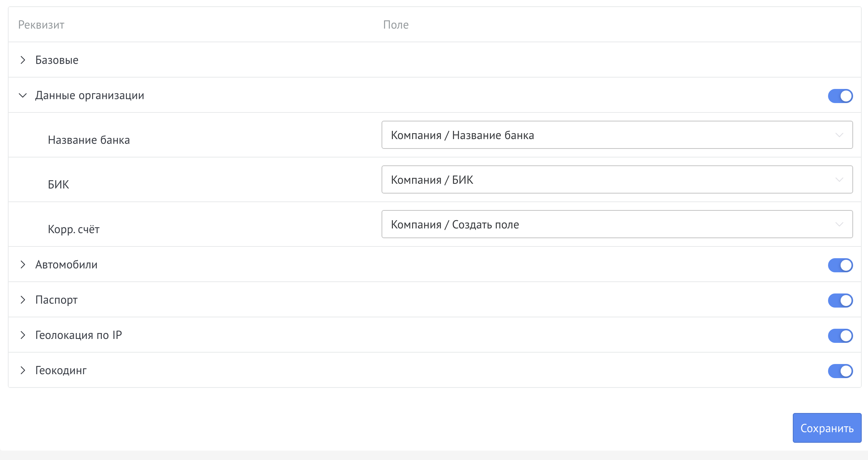Screen dimensions: 868x460
Task: Open the Корр. счёт field dropdown
Action: pos(617,224)
